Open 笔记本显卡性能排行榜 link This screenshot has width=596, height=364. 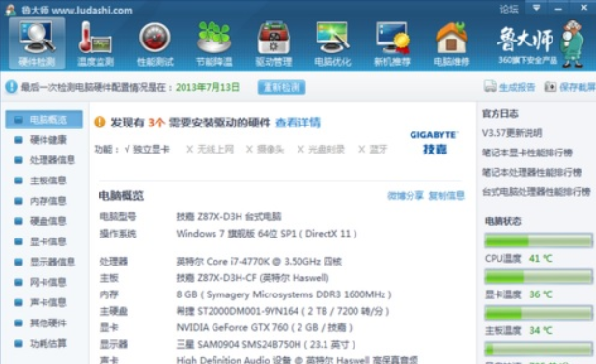(x=527, y=154)
